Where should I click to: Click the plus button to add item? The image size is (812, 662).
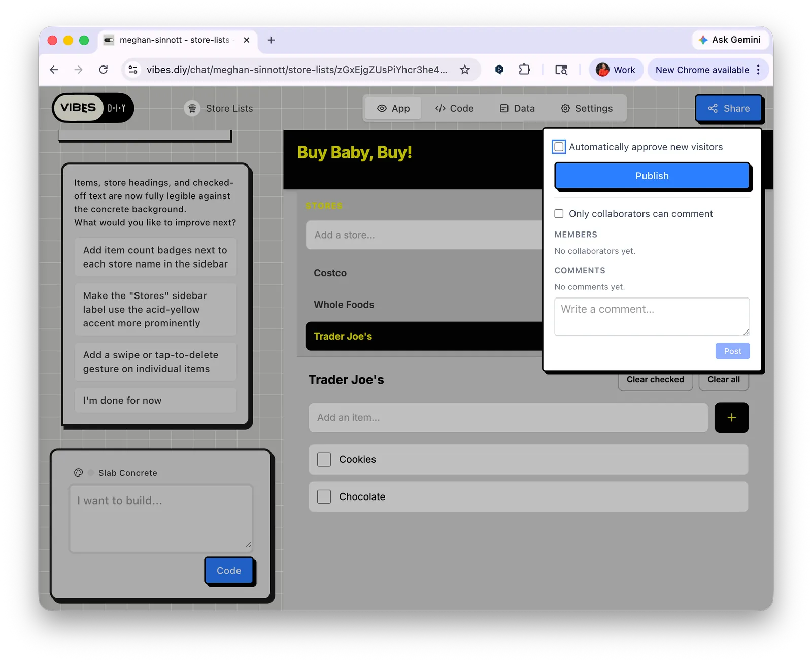731,417
